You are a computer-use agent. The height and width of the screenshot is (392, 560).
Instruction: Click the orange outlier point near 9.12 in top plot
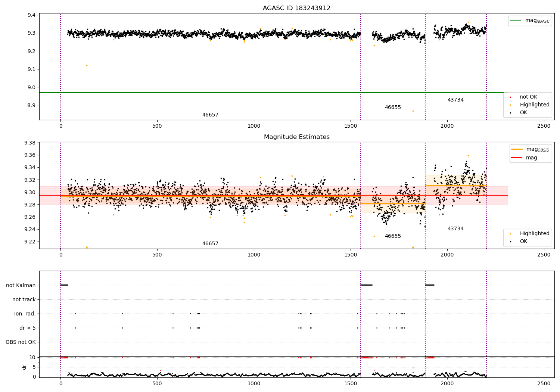(87, 66)
